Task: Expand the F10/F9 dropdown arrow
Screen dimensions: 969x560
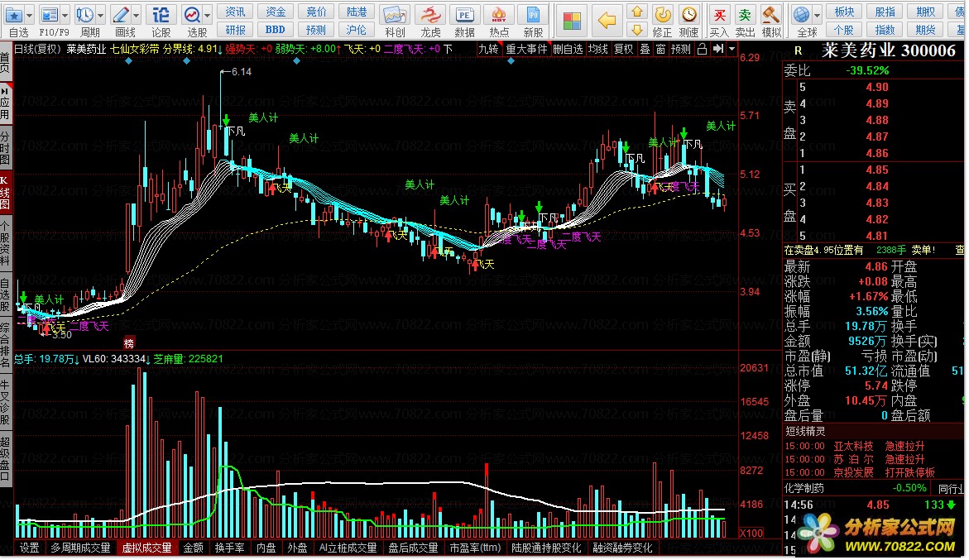Action: pos(65,16)
